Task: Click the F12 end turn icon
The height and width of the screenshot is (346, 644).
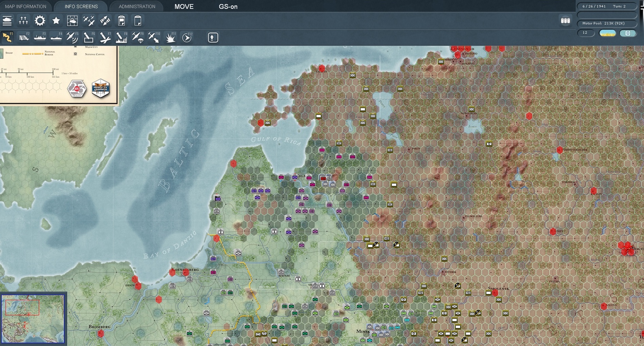Action: [187, 37]
